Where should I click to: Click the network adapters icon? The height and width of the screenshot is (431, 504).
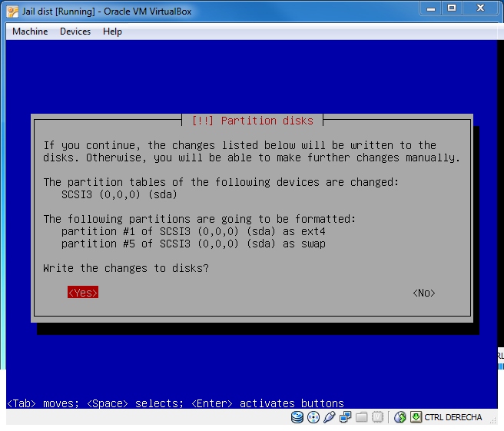click(345, 417)
